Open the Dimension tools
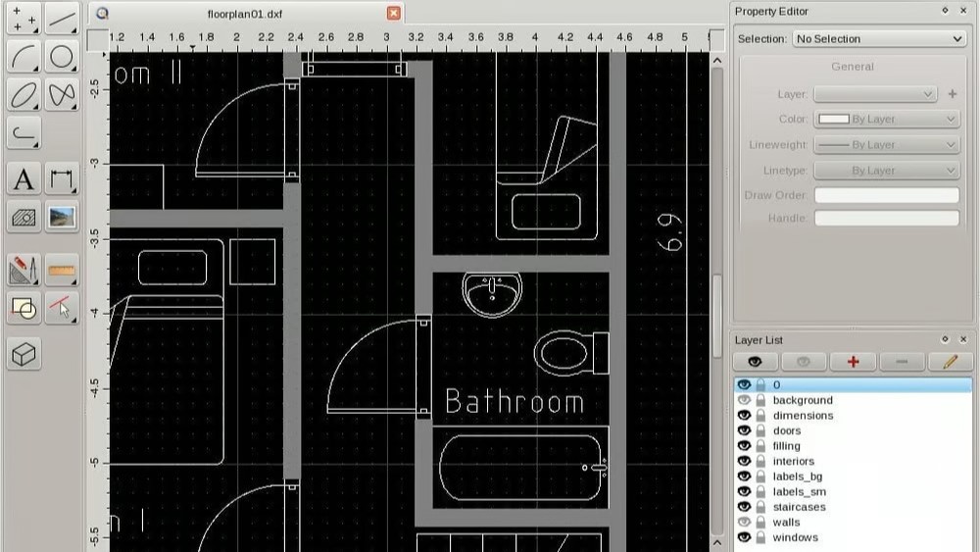Image resolution: width=980 pixels, height=552 pixels. 61,179
